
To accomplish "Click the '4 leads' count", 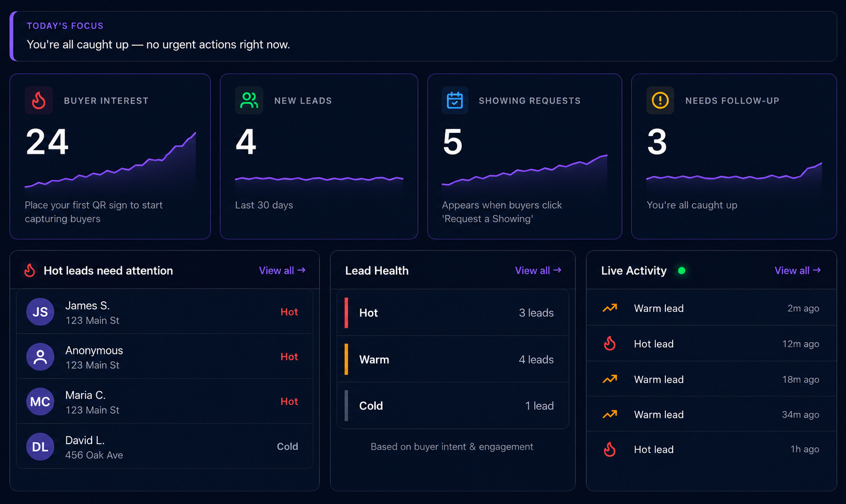I will [x=536, y=360].
